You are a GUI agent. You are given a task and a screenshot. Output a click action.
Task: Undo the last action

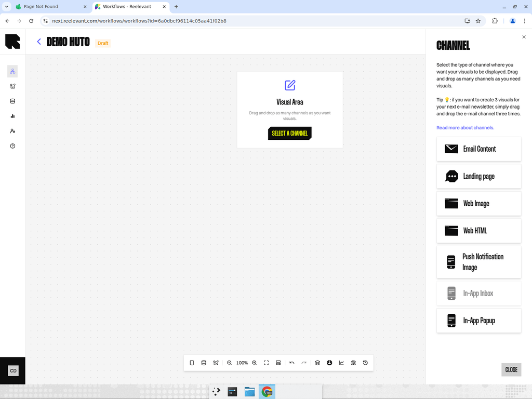click(x=292, y=363)
